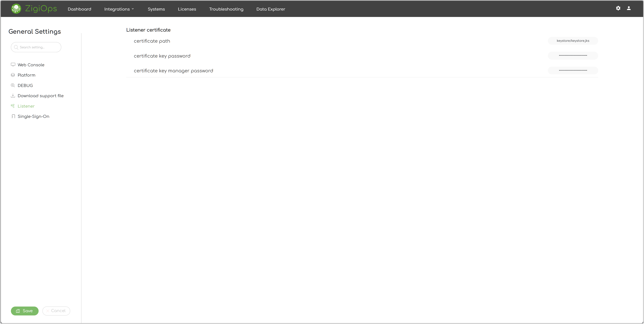Viewport: 644px width, 324px height.
Task: Expand the Integrations dropdown menu
Action: click(x=119, y=9)
